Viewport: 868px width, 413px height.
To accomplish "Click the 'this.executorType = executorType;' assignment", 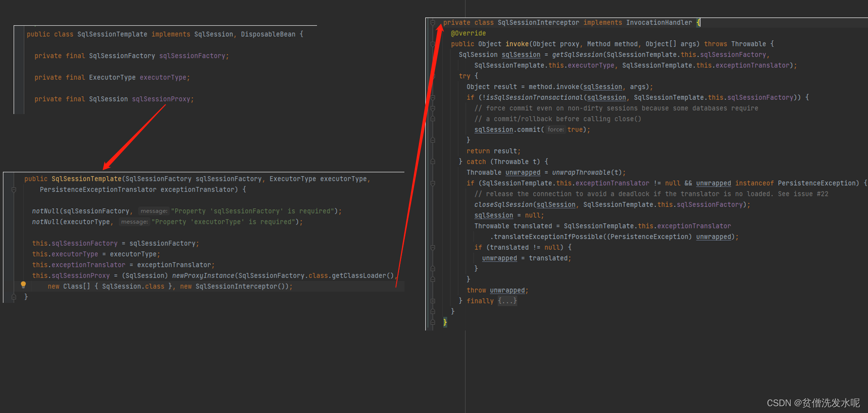I will click(x=96, y=254).
